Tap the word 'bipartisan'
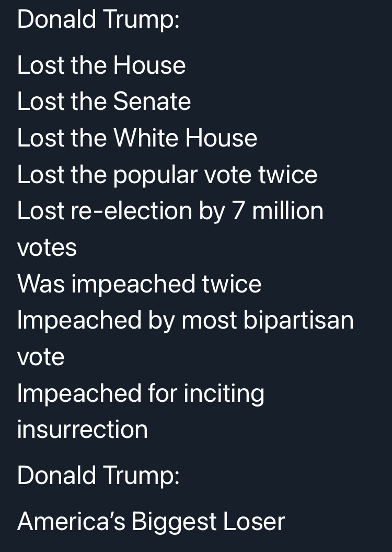The width and height of the screenshot is (392, 552). pos(298,321)
